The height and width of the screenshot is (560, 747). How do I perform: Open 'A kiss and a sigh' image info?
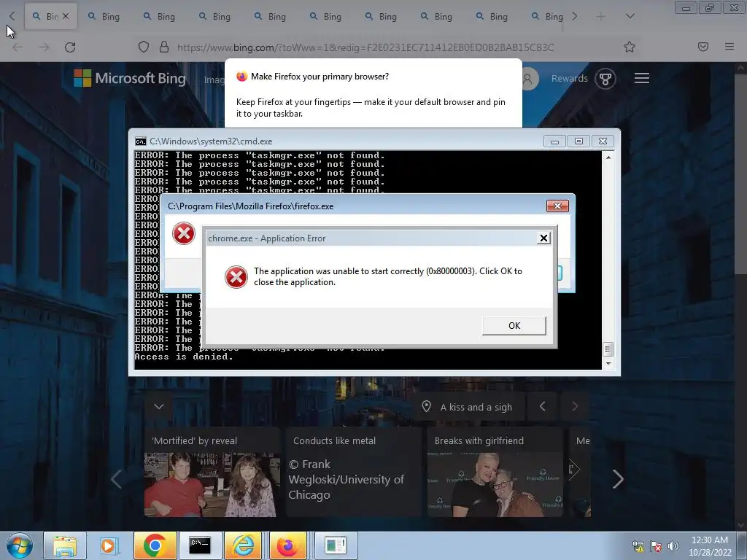469,407
